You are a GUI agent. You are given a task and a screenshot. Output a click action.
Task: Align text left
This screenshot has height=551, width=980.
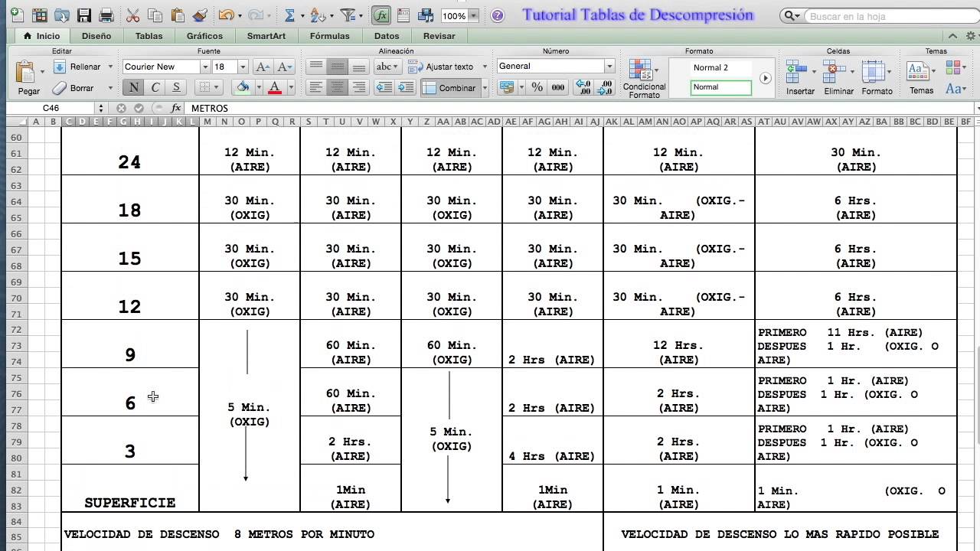tap(316, 87)
